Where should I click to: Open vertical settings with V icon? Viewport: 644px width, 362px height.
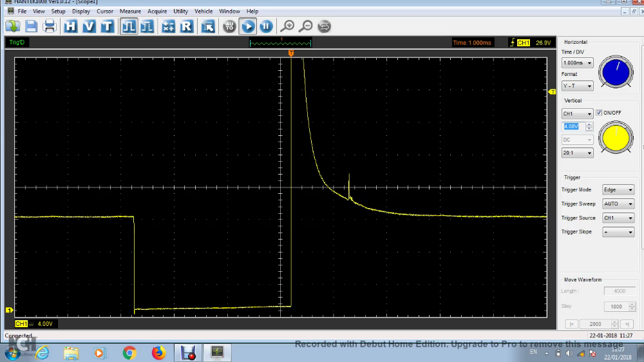tap(89, 26)
